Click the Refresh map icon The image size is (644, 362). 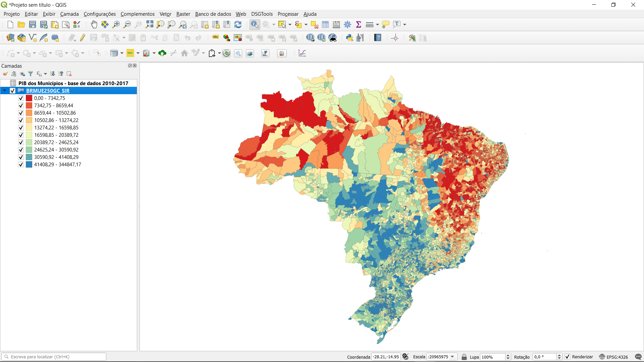[x=238, y=24]
